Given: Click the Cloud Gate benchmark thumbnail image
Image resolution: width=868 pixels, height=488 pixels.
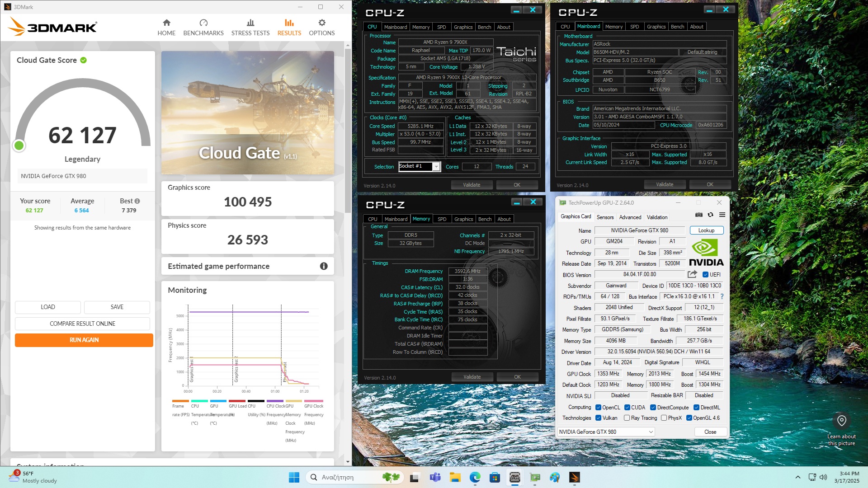Looking at the screenshot, I should [248, 113].
